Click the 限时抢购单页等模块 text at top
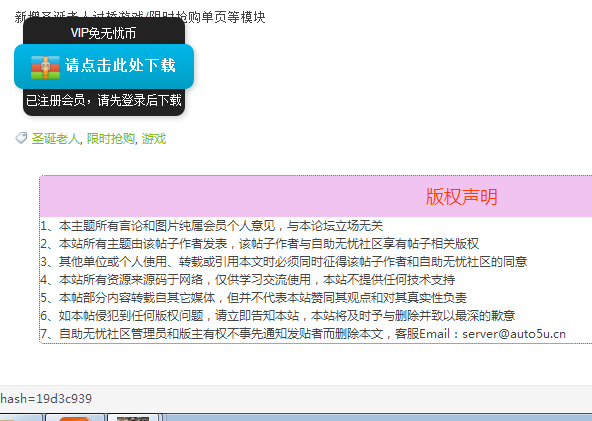This screenshot has width=592, height=421. 207,17
